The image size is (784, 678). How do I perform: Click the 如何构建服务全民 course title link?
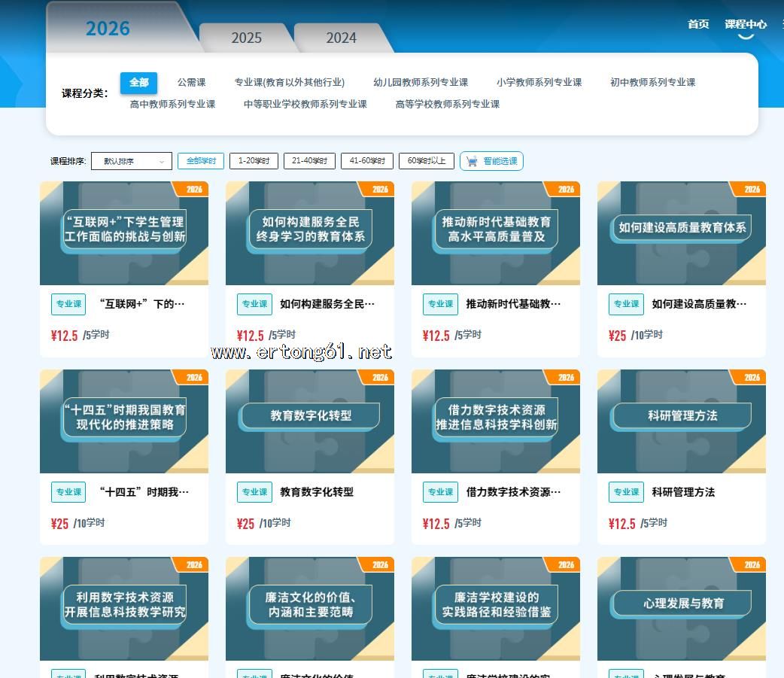[327, 304]
